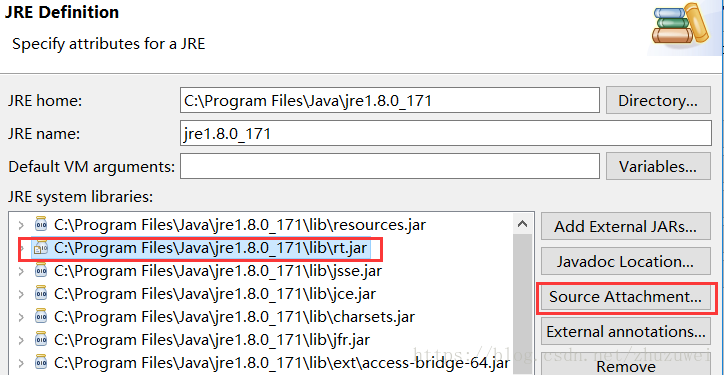The height and width of the screenshot is (375, 724).
Task: Click Add External JARs... button
Action: (626, 226)
